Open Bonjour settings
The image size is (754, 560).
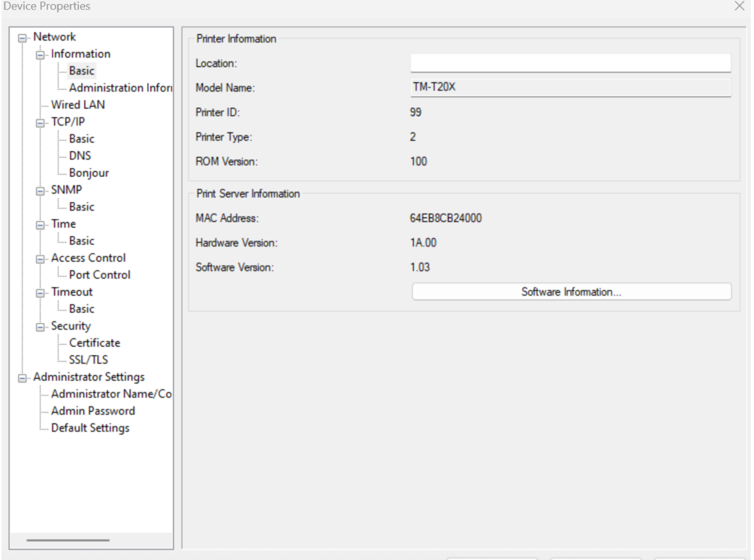pyautogui.click(x=89, y=173)
